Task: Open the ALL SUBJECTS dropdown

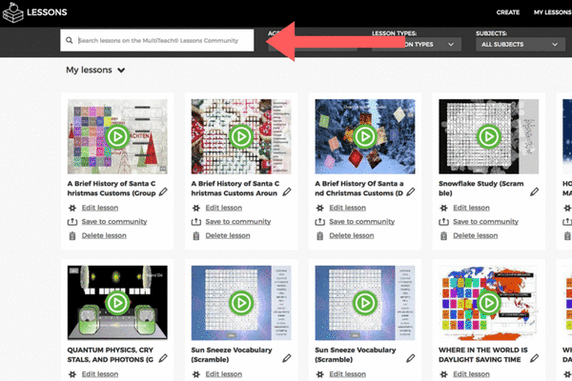Action: (521, 44)
